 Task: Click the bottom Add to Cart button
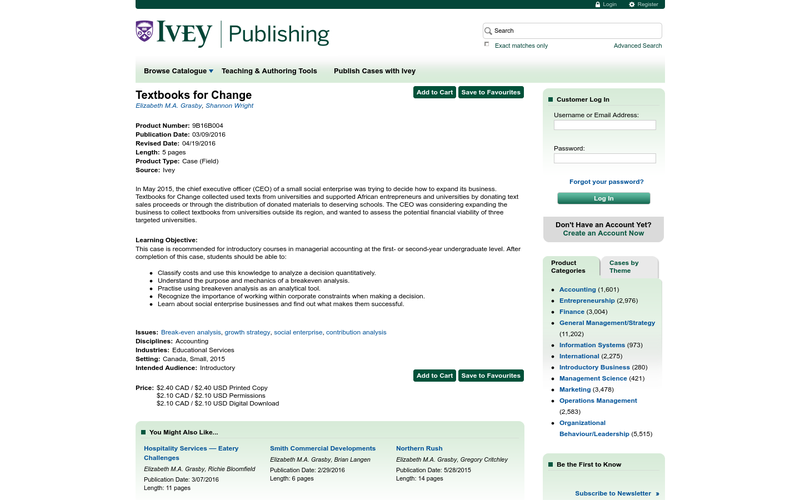tap(434, 376)
